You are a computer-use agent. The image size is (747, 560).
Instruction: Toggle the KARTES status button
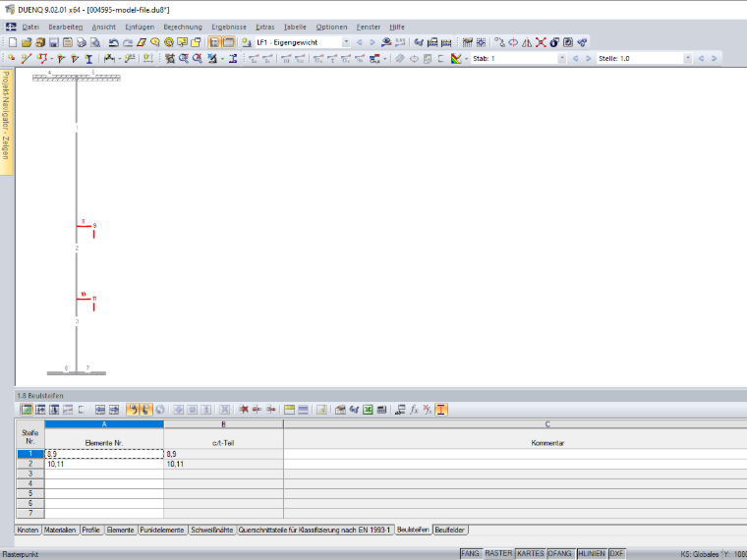pos(530,554)
